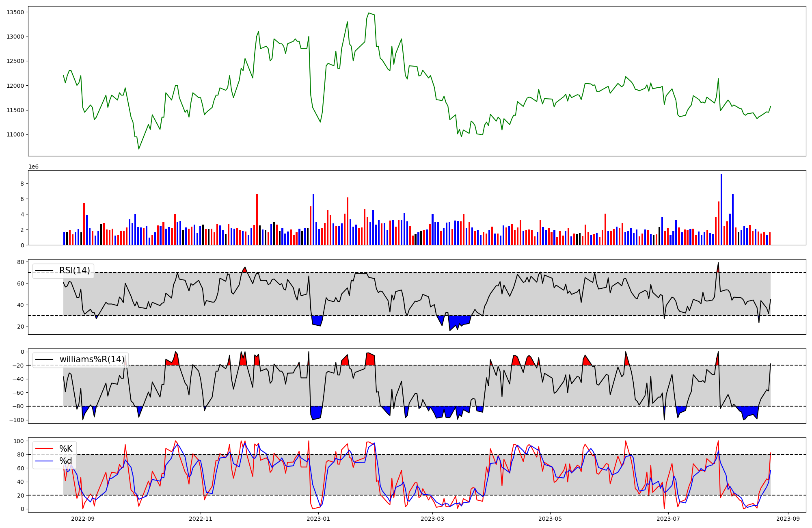Click the red %K legend line sample
The width and height of the screenshot is (812, 528).
pos(44,449)
